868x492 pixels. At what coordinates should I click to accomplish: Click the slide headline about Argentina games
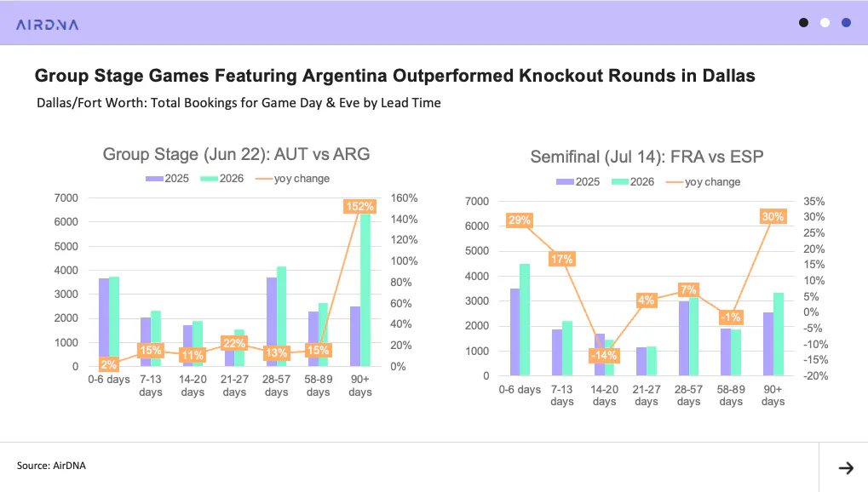point(394,75)
